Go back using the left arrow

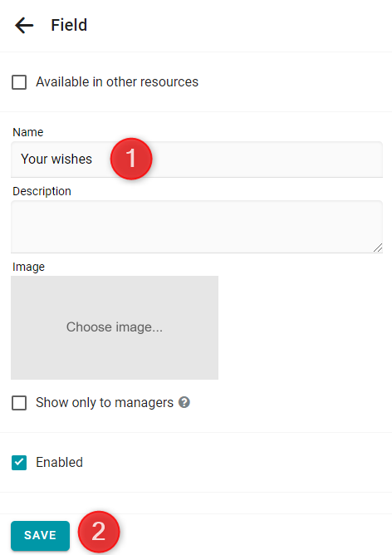click(24, 26)
